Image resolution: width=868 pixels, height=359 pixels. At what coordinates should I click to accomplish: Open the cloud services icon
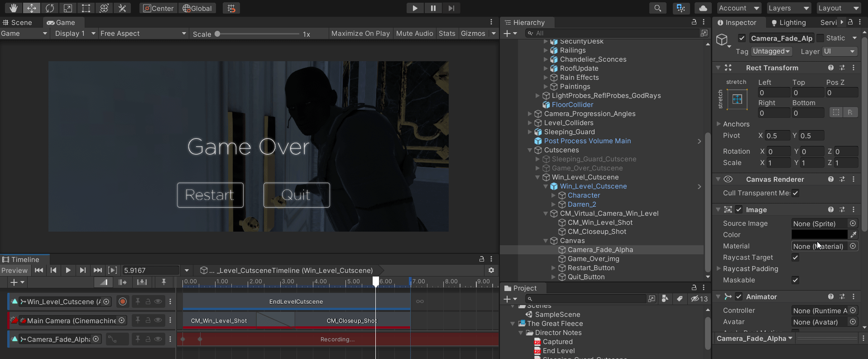(703, 8)
